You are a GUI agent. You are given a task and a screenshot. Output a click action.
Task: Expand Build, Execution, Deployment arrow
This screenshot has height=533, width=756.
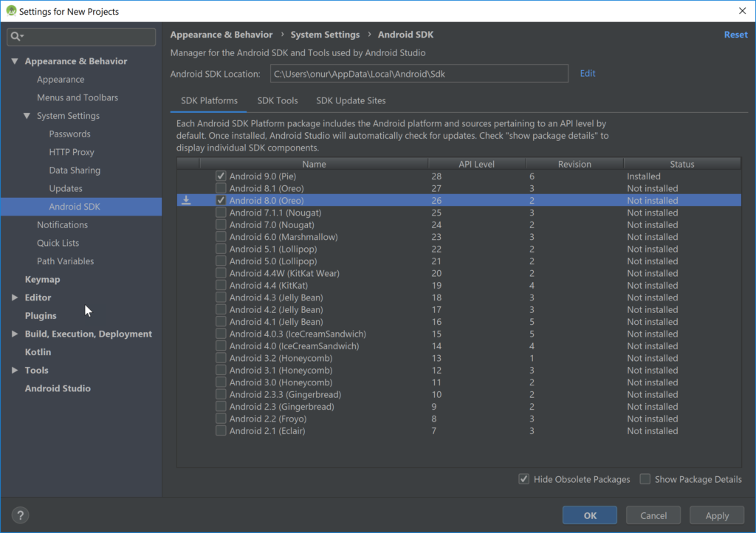pos(15,334)
